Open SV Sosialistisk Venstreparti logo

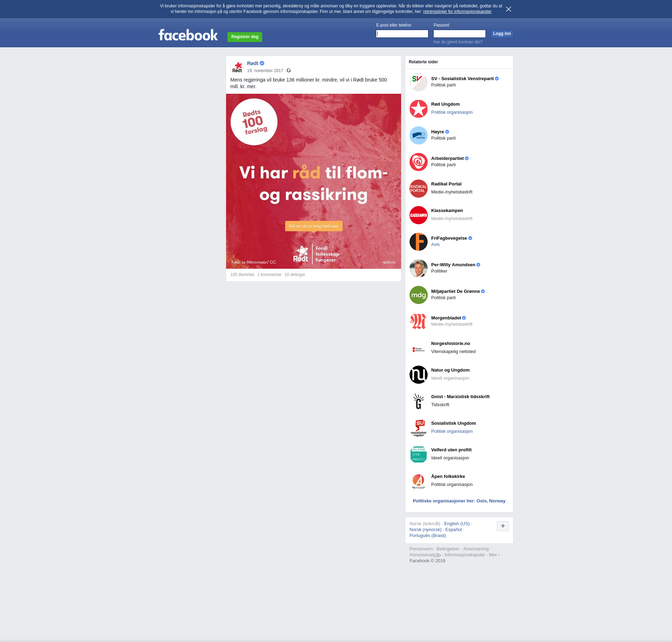click(x=418, y=82)
